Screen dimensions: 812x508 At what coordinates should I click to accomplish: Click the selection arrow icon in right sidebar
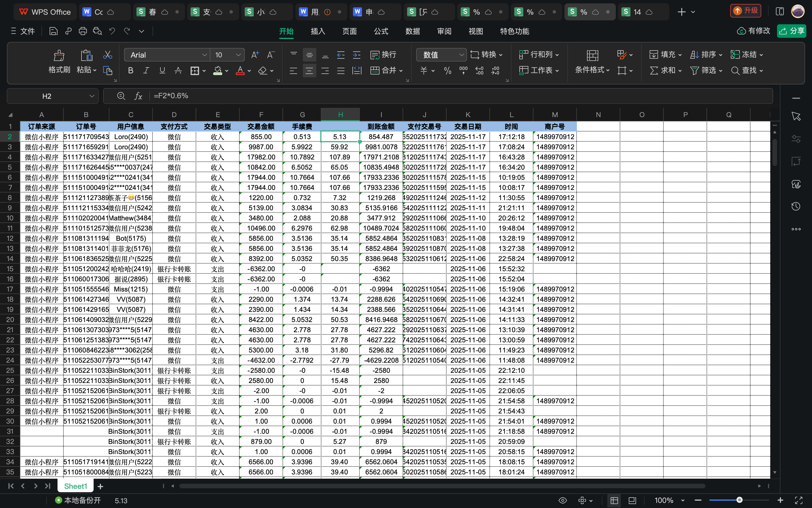pos(796,116)
